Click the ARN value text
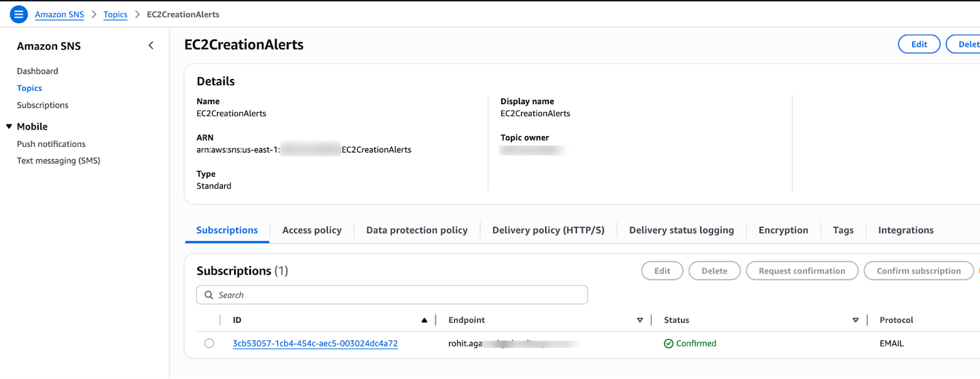Image resolution: width=980 pixels, height=379 pixels. pos(304,149)
